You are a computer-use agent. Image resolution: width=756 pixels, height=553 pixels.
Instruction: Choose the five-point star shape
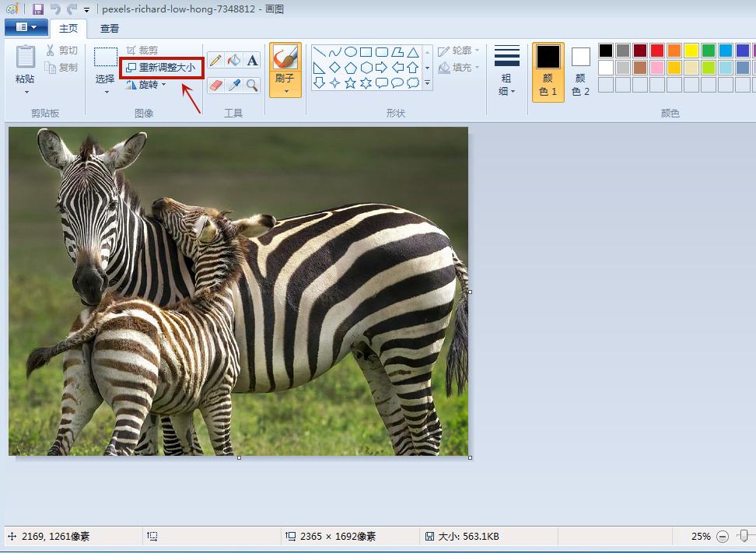click(351, 82)
